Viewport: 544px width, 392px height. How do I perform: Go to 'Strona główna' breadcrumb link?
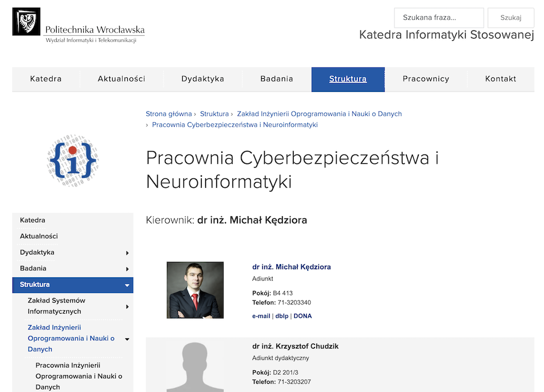(169, 114)
